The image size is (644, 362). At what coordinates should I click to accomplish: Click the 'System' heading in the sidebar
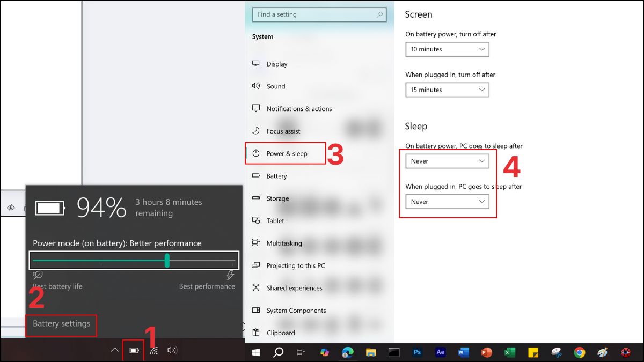pos(262,36)
